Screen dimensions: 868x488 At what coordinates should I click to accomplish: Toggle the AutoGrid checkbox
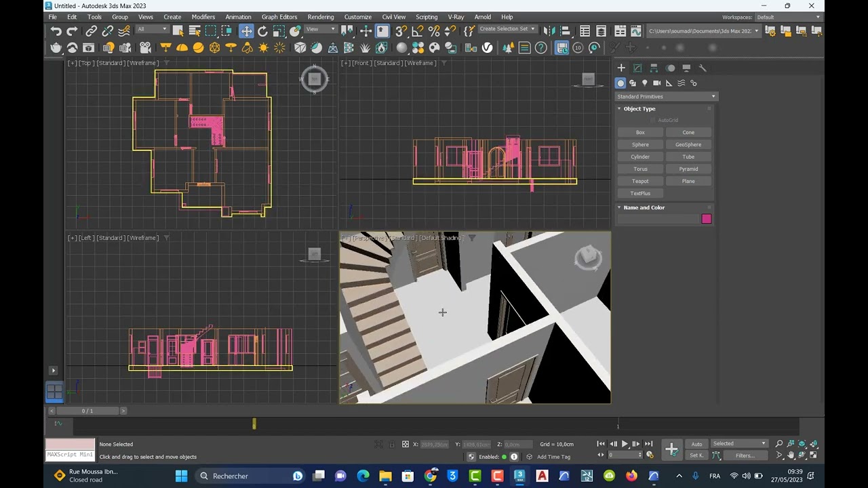point(653,120)
